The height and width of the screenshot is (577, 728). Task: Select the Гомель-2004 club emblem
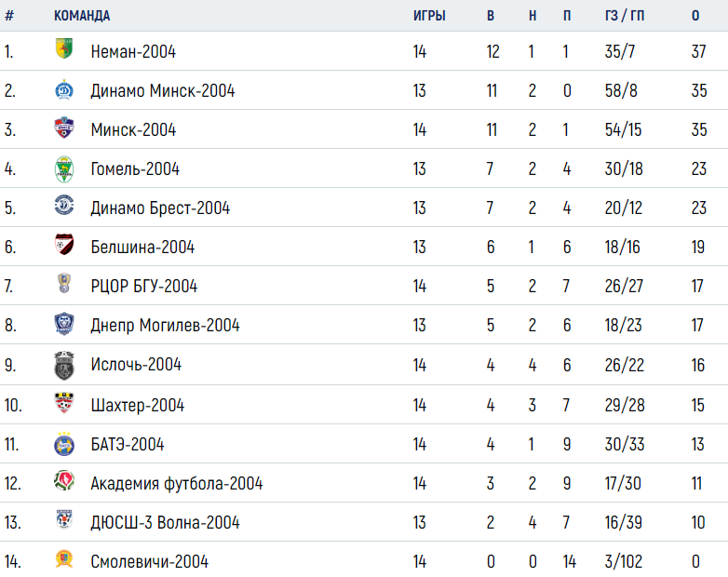64,169
